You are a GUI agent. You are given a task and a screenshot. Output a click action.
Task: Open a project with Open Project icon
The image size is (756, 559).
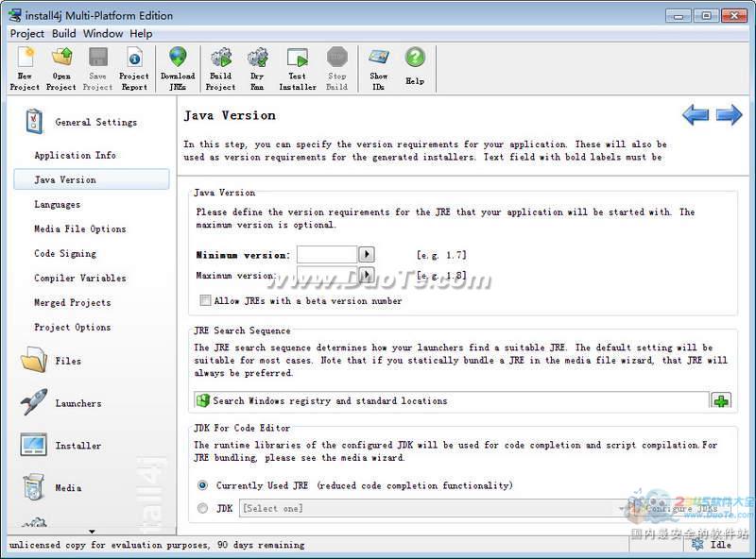61,68
